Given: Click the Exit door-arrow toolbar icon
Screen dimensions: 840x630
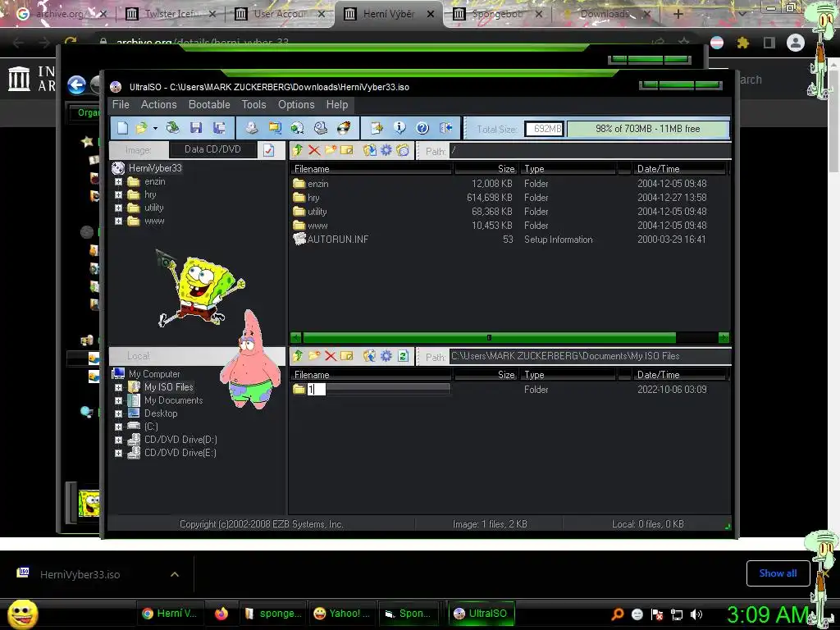Looking at the screenshot, I should click(x=445, y=127).
